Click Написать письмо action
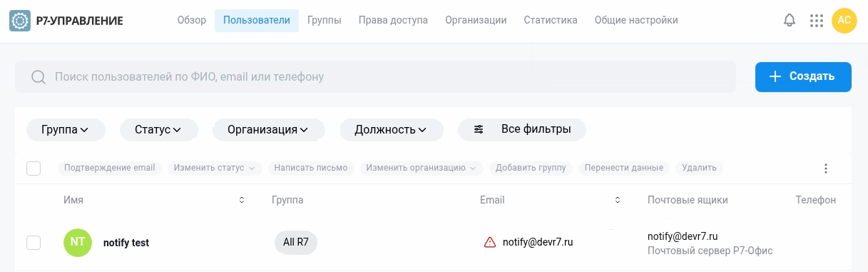The width and height of the screenshot is (868, 272). (x=311, y=168)
